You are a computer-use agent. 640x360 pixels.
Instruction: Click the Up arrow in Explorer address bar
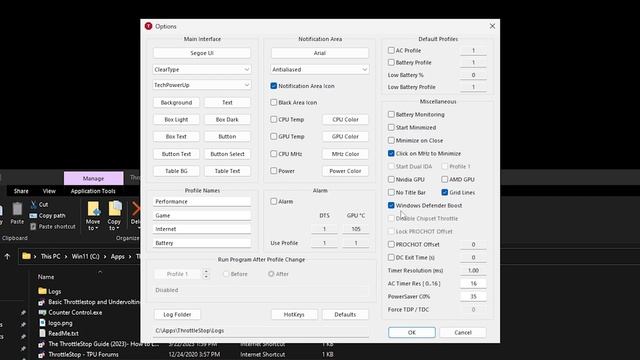click(x=7, y=256)
